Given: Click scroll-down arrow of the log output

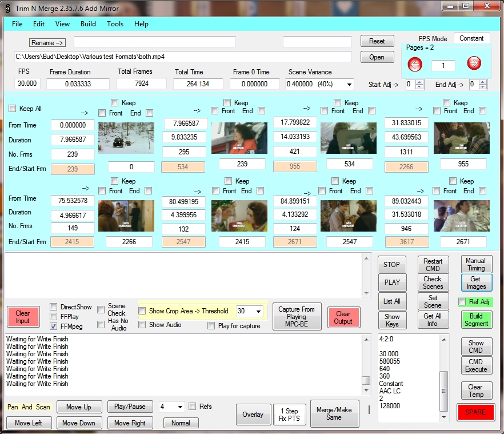Looking at the screenshot, I should click(x=366, y=391).
